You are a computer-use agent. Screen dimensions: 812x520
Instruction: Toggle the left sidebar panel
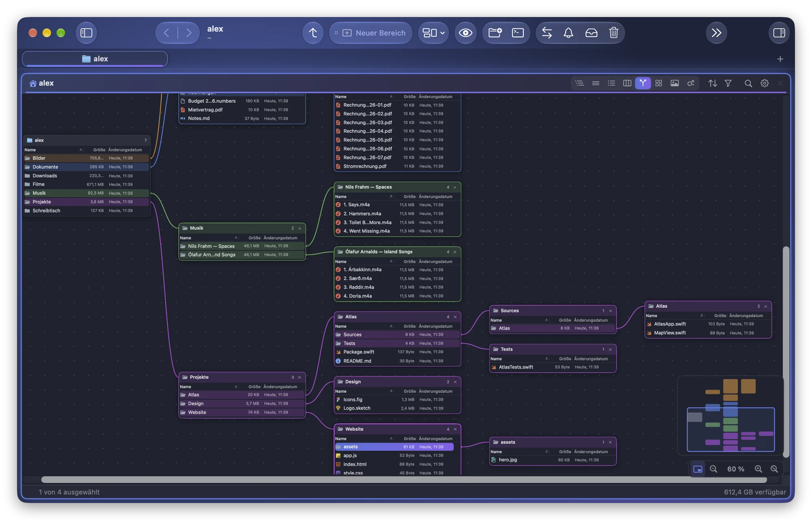click(x=86, y=33)
